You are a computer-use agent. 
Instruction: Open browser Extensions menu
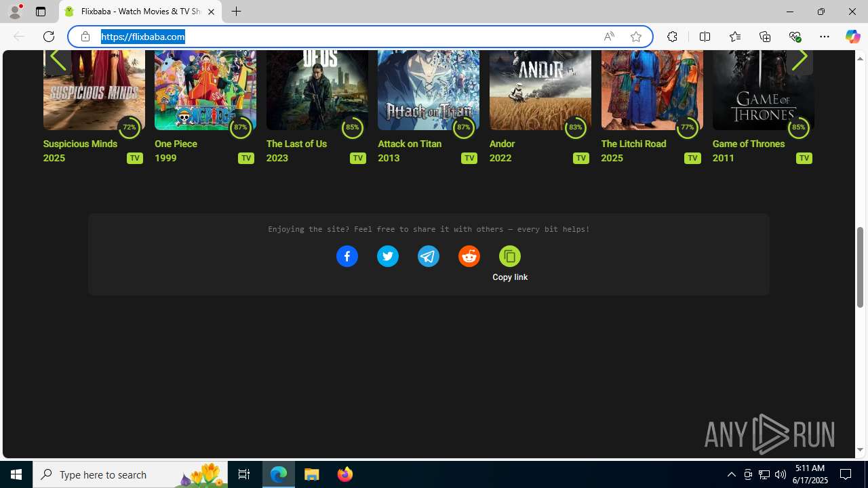click(x=672, y=37)
